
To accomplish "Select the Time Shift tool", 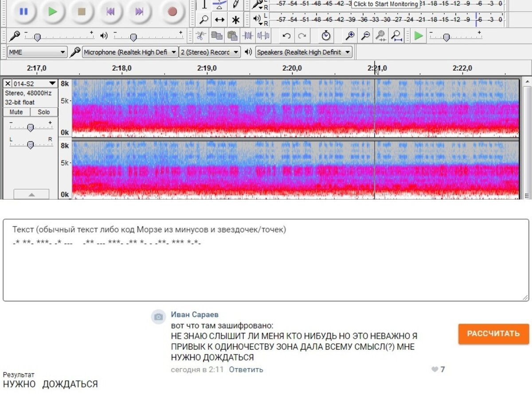I will pos(219,20).
